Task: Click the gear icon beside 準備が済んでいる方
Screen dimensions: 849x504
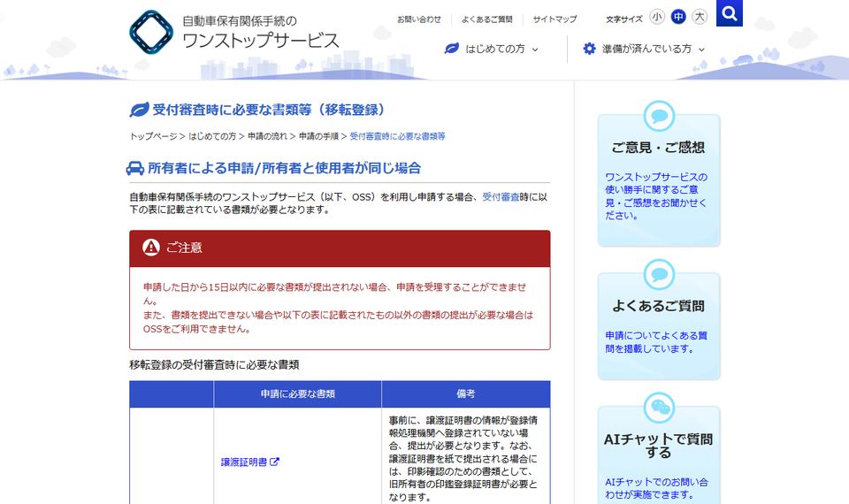Action: [589, 49]
